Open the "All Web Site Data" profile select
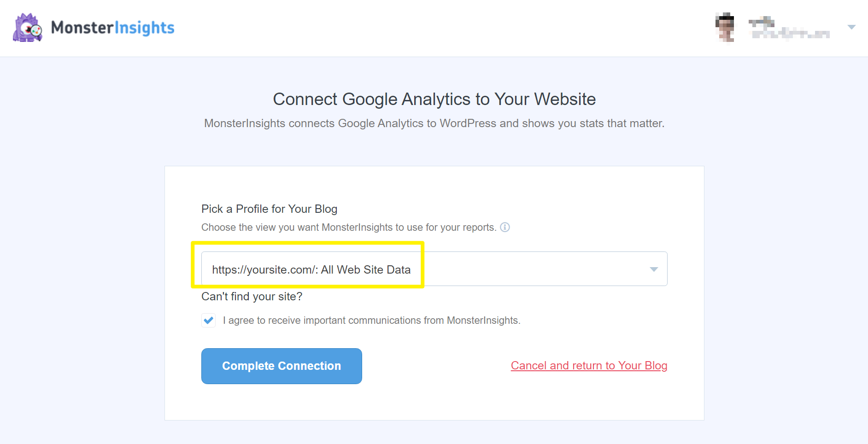 point(311,269)
